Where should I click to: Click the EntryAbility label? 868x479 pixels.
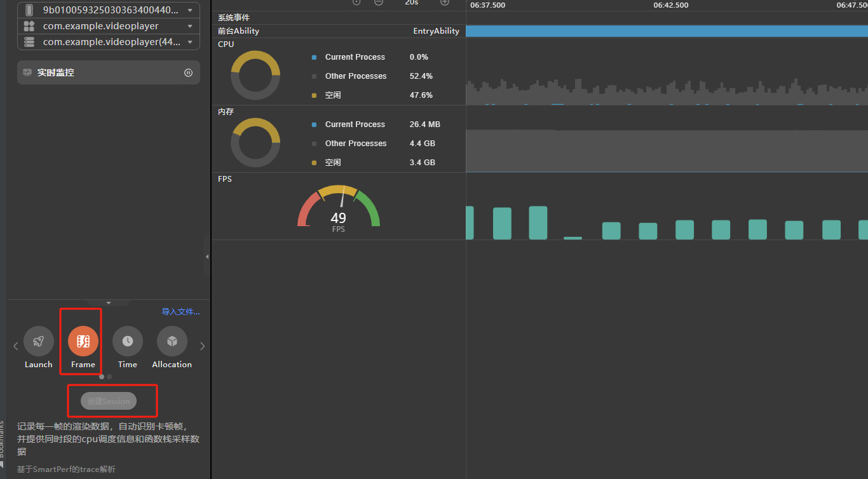(x=436, y=31)
